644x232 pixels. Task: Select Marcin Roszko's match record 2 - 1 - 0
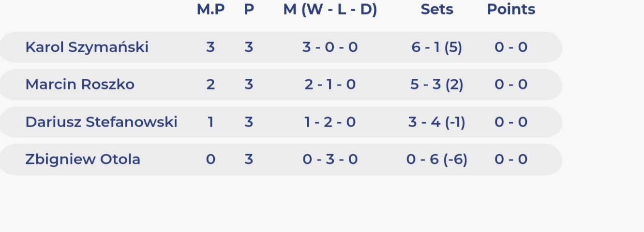pyautogui.click(x=330, y=85)
